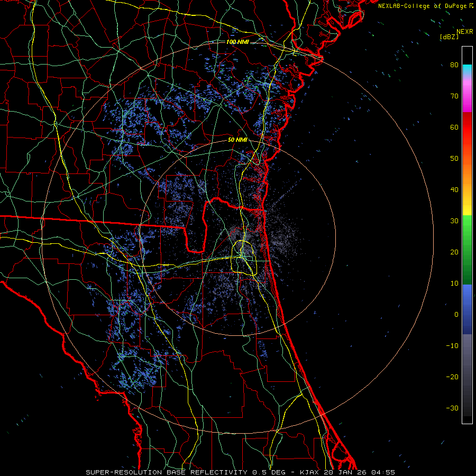
Task: Click the 80 dBZ legend value
Action: 454,65
